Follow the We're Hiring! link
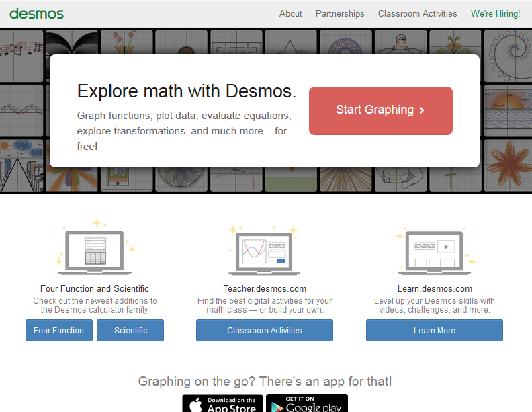 495,13
